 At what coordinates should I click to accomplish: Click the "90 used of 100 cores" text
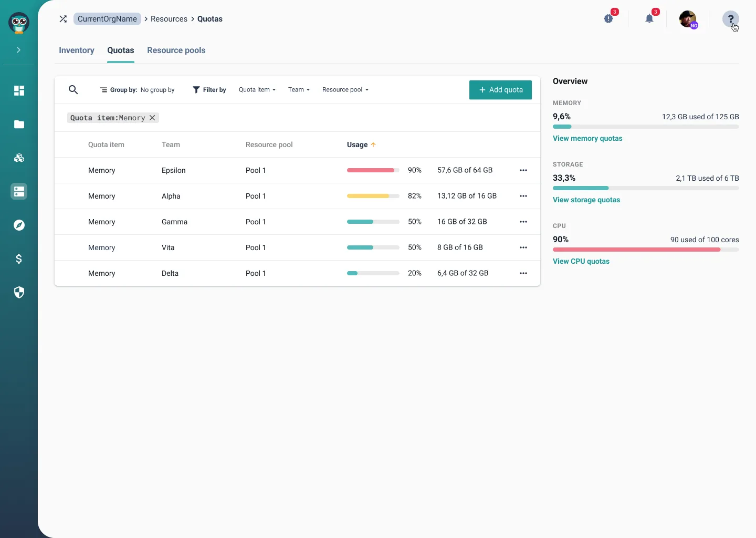coord(705,240)
